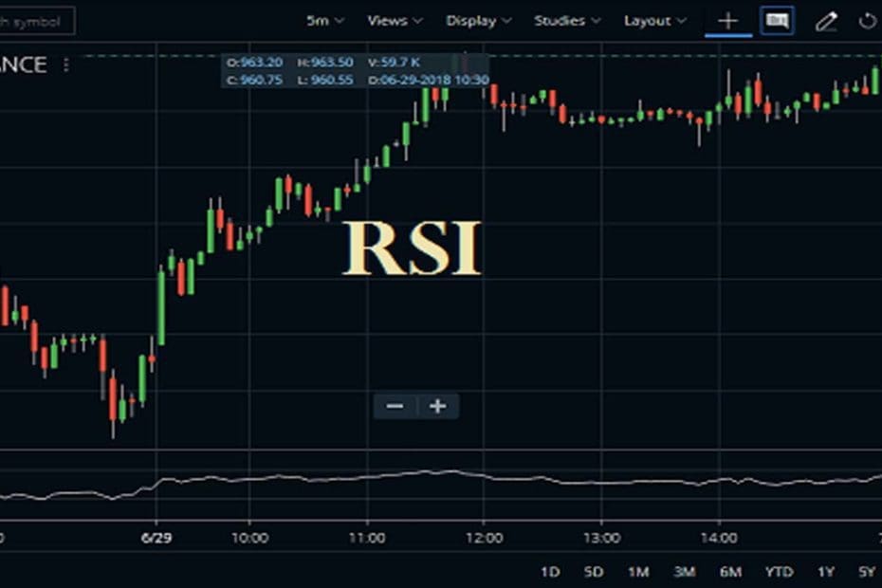Select the 1Y time range
Viewport: 882px width, 588px height.
pos(826,572)
